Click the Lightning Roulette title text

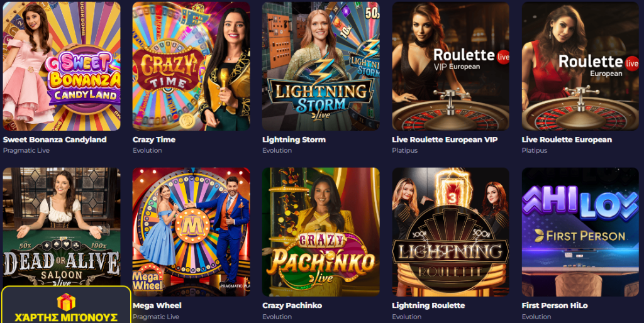(x=428, y=306)
